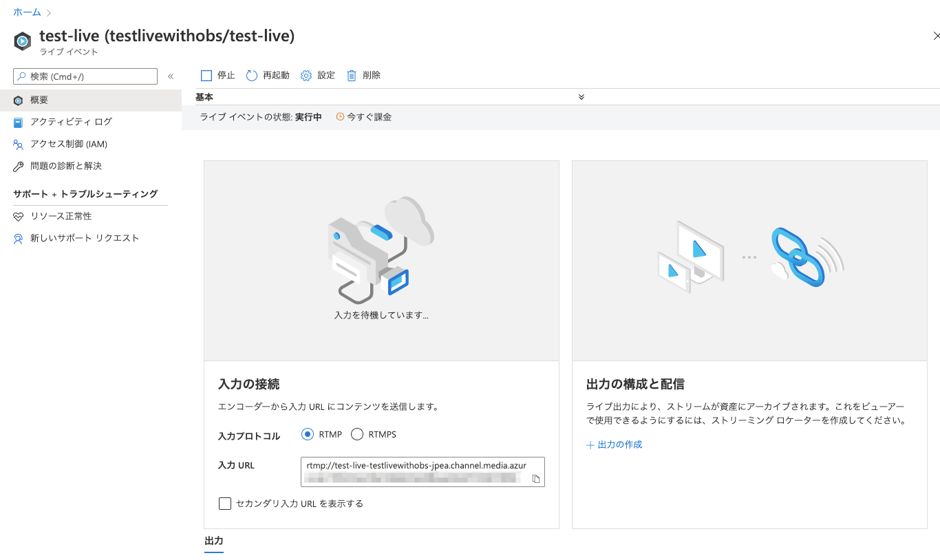Expand the 基本 section double chevron
This screenshot has width=940, height=560.
pyautogui.click(x=581, y=97)
